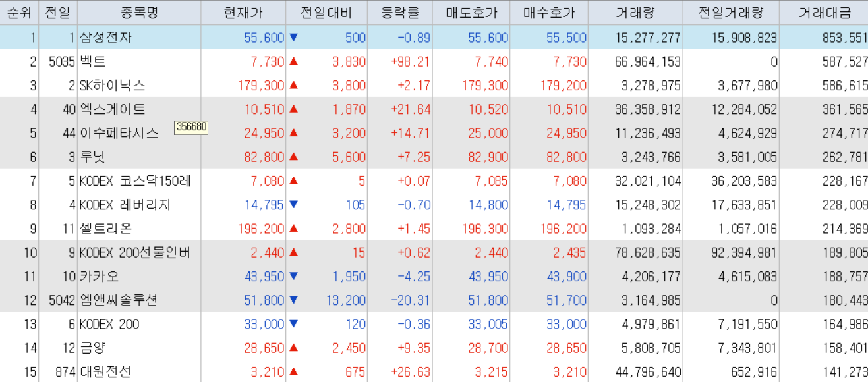Select the 이수페타시스 stock name
The image size is (868, 382).
click(x=119, y=133)
